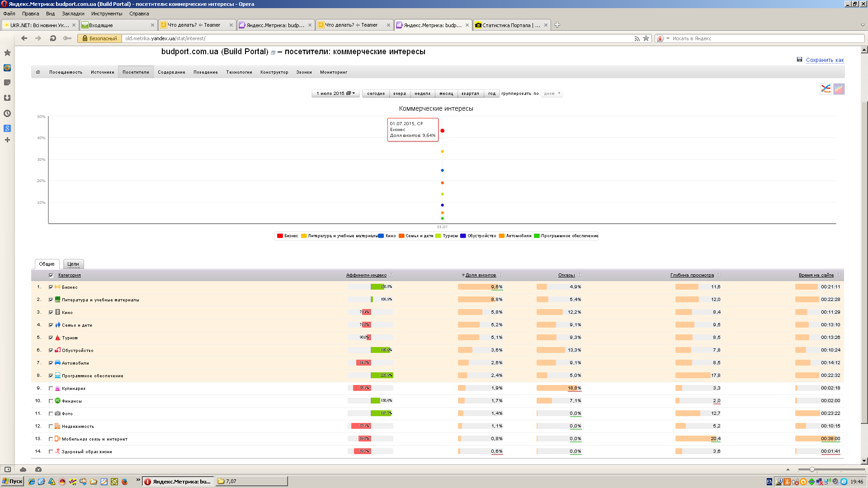Open history clock panel in sidebar
The height and width of the screenshot is (488, 868).
coord(7,113)
